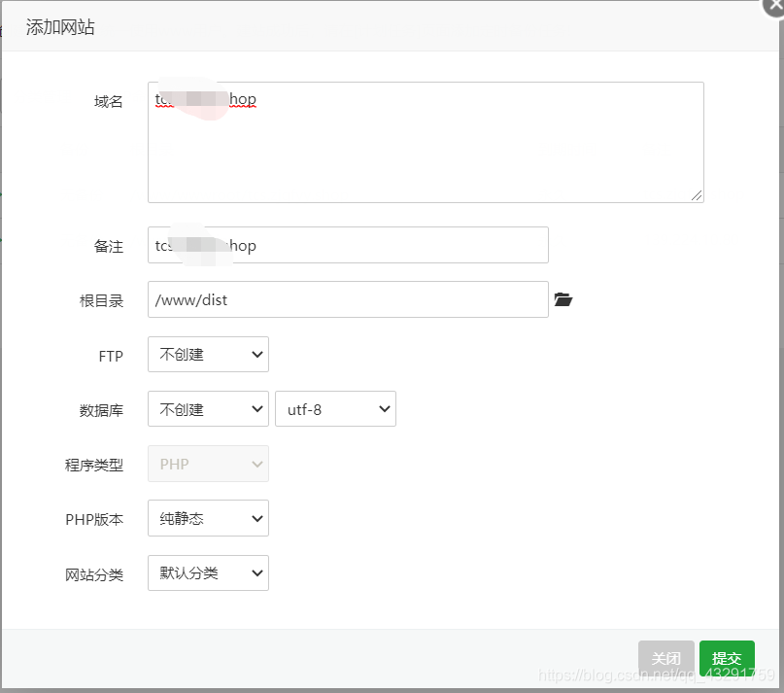Screen dimensions: 784x693
Task: Open the folder browser beside 根目录 field
Action: pos(563,300)
